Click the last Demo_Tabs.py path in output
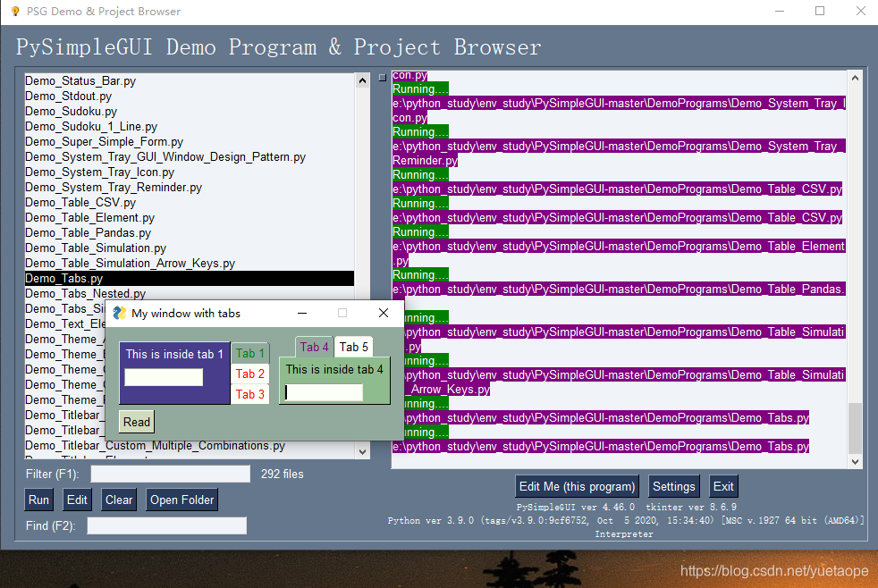Image resolution: width=878 pixels, height=588 pixels. tap(601, 447)
